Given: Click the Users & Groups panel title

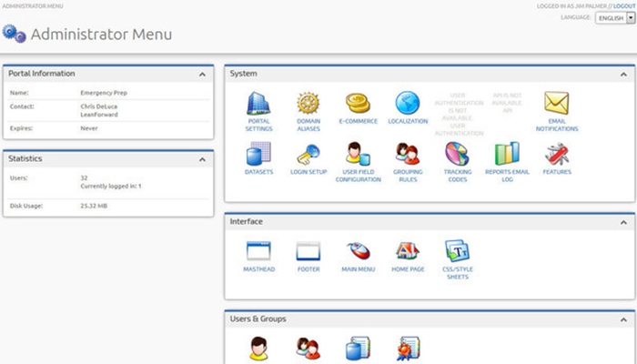Looking at the screenshot, I should tap(258, 319).
